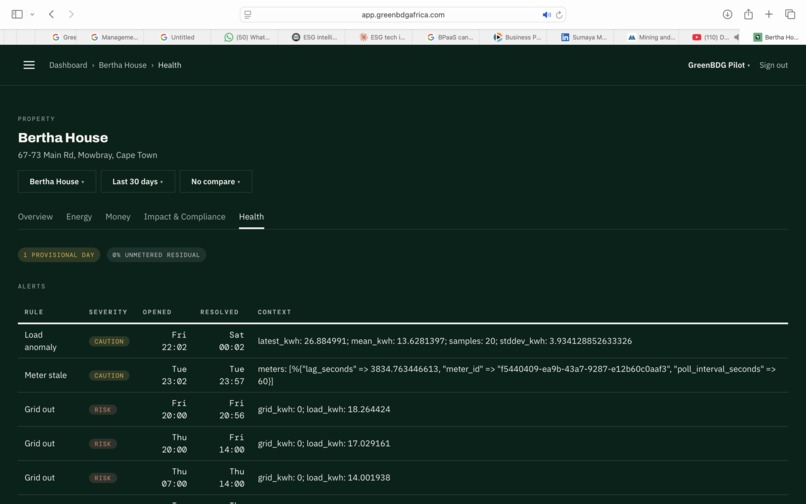The height and width of the screenshot is (504, 806).
Task: Click the Share icon in Safari toolbar
Action: tap(748, 14)
